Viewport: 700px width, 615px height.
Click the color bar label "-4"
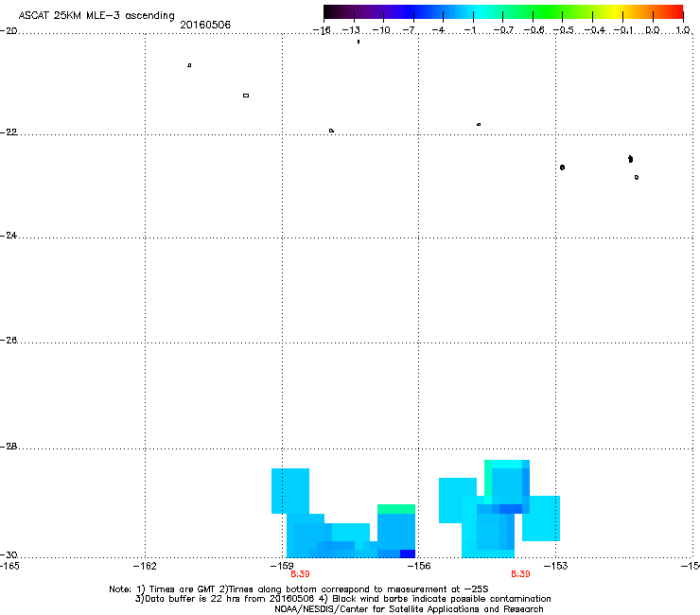438,30
